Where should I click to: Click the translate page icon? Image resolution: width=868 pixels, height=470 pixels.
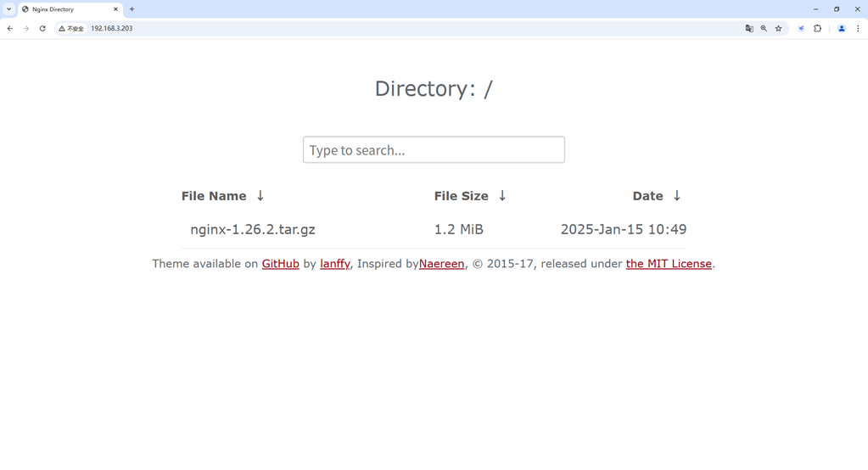click(x=749, y=28)
